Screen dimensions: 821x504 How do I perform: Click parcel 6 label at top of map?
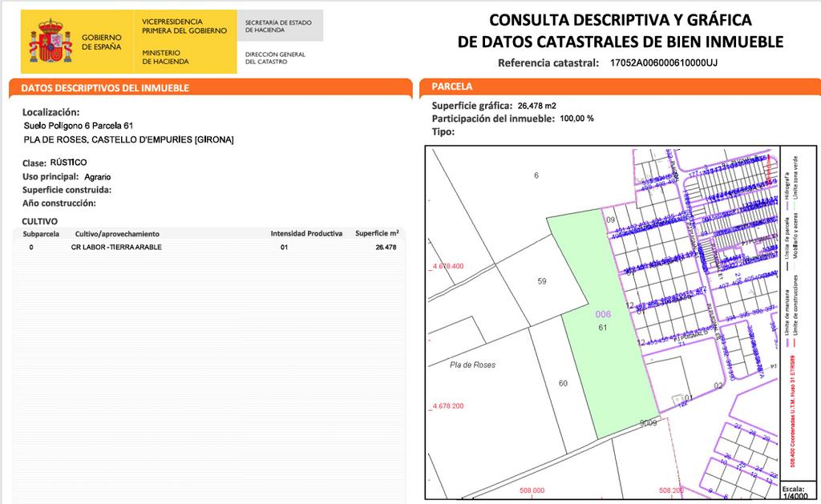pos(536,175)
